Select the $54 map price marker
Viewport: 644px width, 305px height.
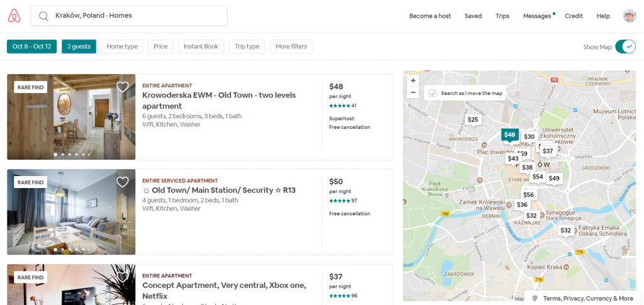click(538, 177)
